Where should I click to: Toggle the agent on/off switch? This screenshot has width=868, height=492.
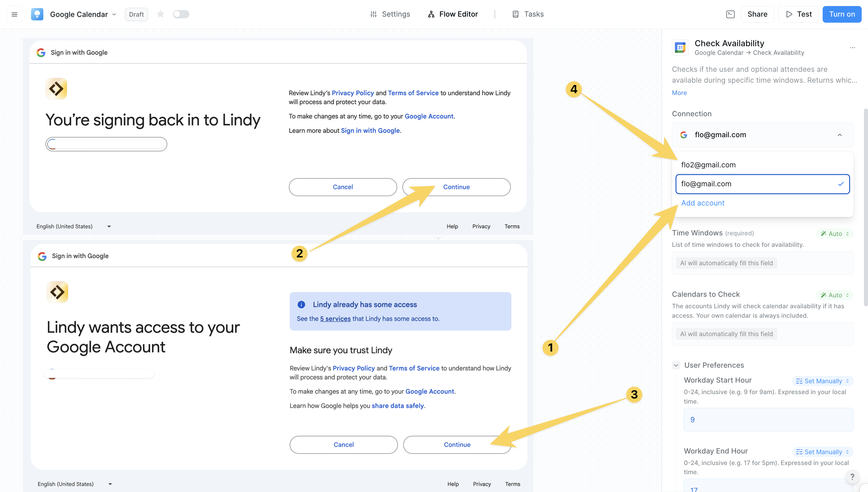click(181, 14)
